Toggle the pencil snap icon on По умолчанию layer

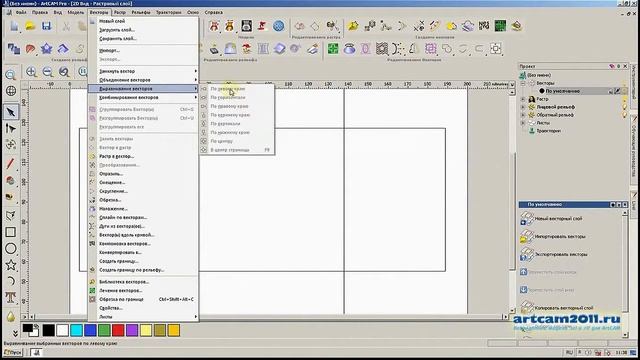(618, 91)
